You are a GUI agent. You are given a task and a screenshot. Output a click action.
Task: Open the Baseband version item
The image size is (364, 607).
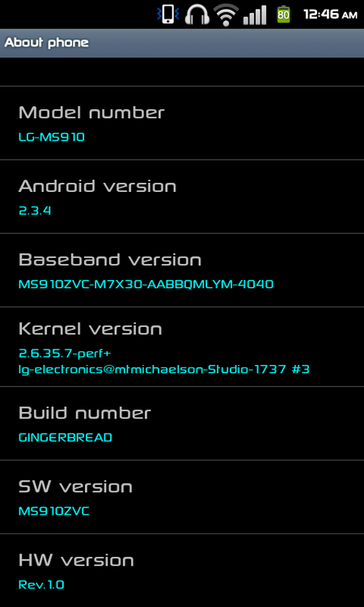(182, 270)
